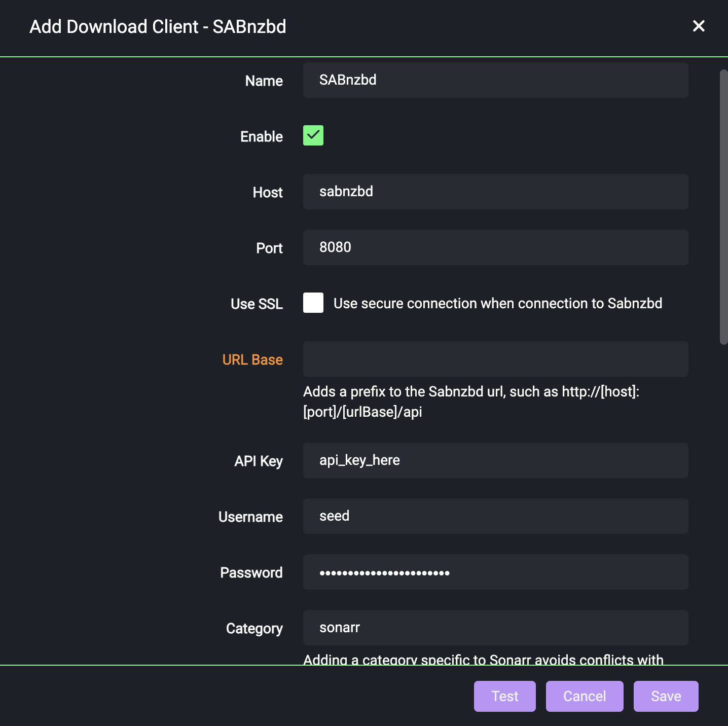
Task: Disable the SABnzbd download client via Enable checkbox
Action: click(313, 135)
